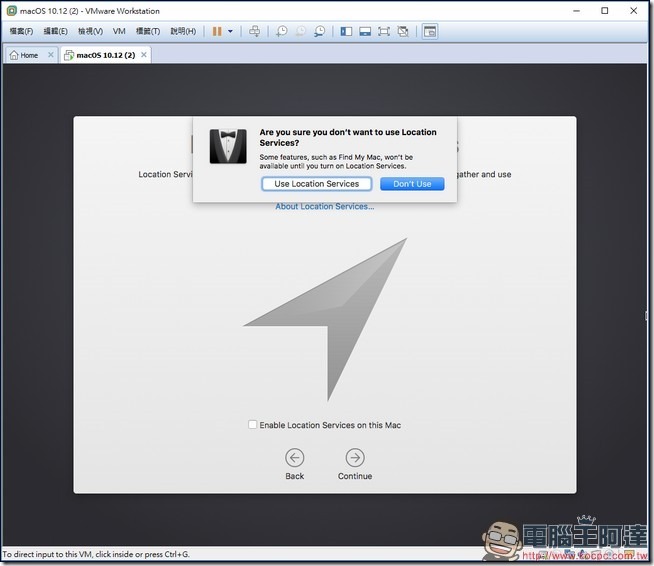Click the VMware Workstation title bar icon
Image resolution: width=654 pixels, height=566 pixels.
[x=12, y=11]
